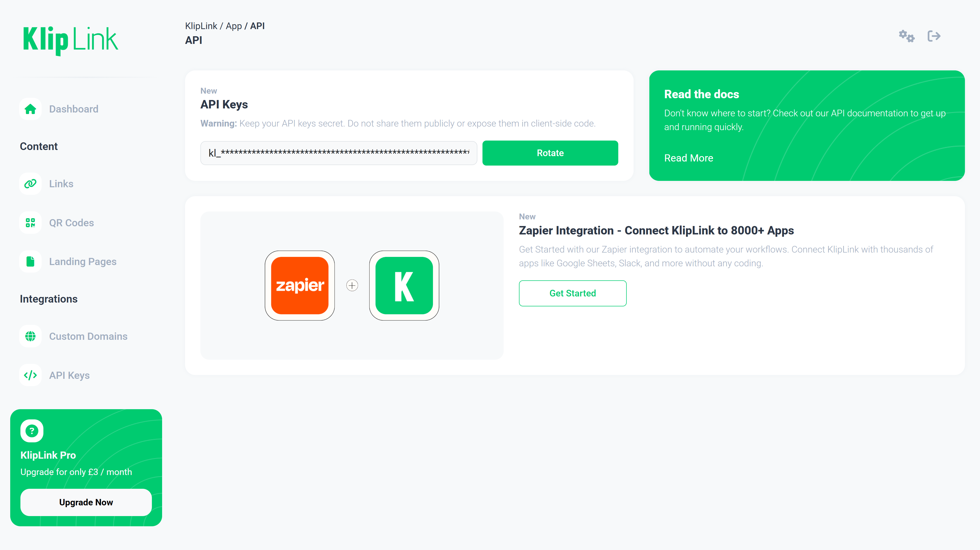The width and height of the screenshot is (980, 550).
Task: Click the green K logo tile
Action: tap(404, 285)
